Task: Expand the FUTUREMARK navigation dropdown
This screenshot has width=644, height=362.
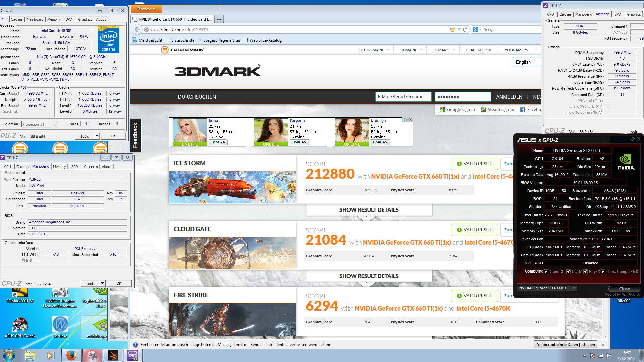Action: click(x=388, y=50)
